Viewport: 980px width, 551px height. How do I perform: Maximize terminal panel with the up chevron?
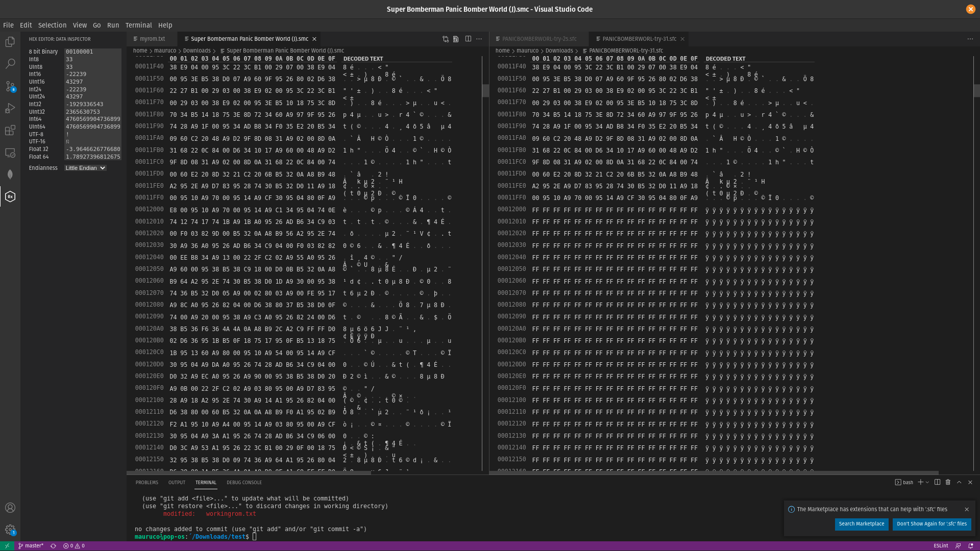(959, 482)
